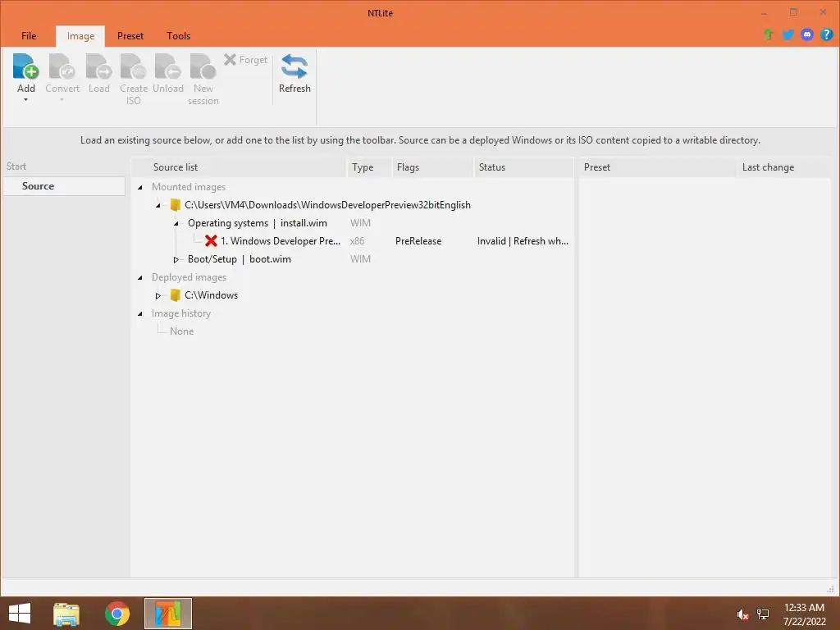Image resolution: width=840 pixels, height=630 pixels.
Task: Open the Tools tab
Action: tap(178, 36)
